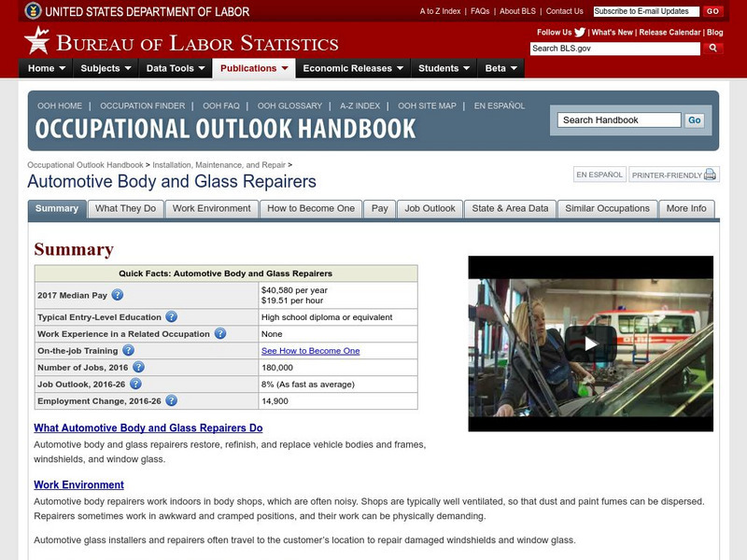Open the About BLS link

tap(517, 11)
